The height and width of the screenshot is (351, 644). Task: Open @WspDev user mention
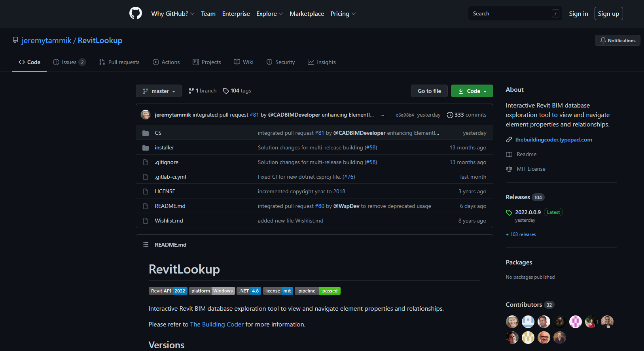[x=347, y=206]
